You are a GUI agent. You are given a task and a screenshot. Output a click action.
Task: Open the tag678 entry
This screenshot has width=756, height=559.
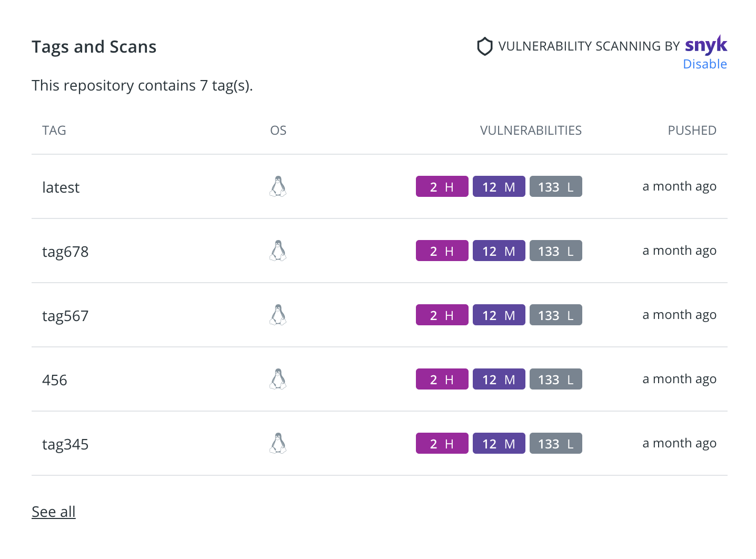click(x=65, y=252)
